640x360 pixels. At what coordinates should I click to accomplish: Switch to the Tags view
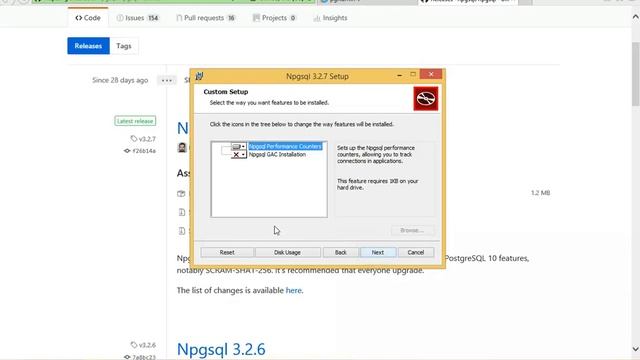(x=124, y=46)
